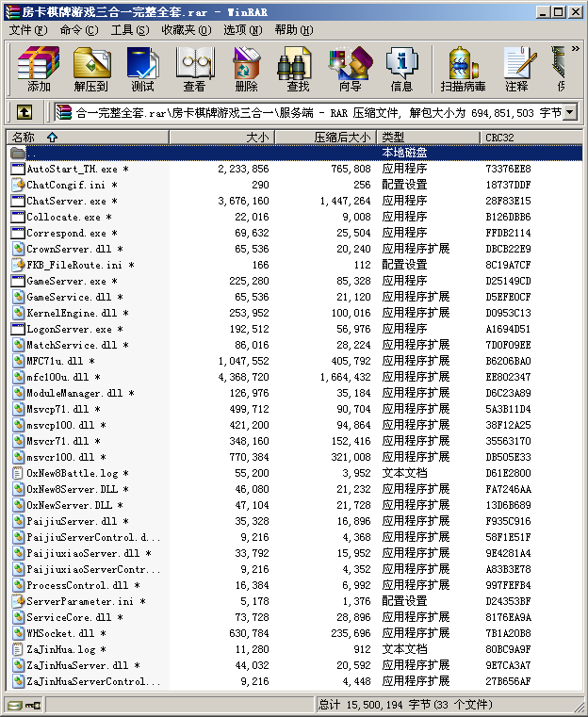Expand the archive path dropdown arrow
The width and height of the screenshot is (588, 717).
[x=571, y=113]
